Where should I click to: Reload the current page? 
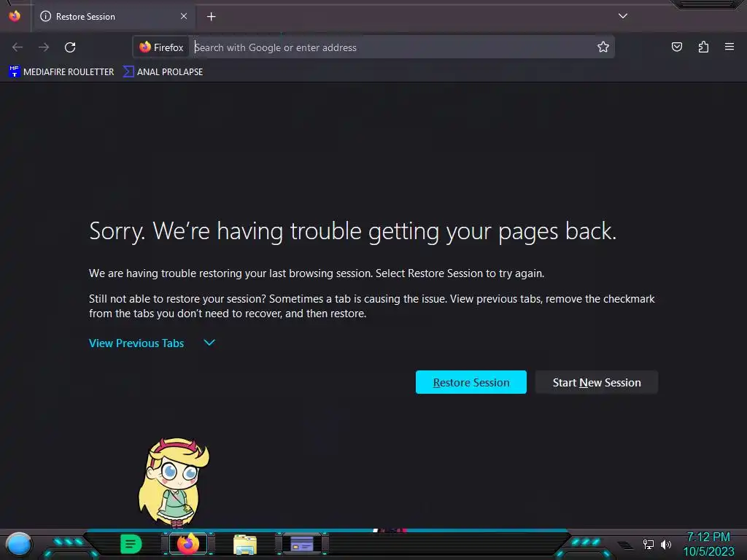pyautogui.click(x=70, y=47)
